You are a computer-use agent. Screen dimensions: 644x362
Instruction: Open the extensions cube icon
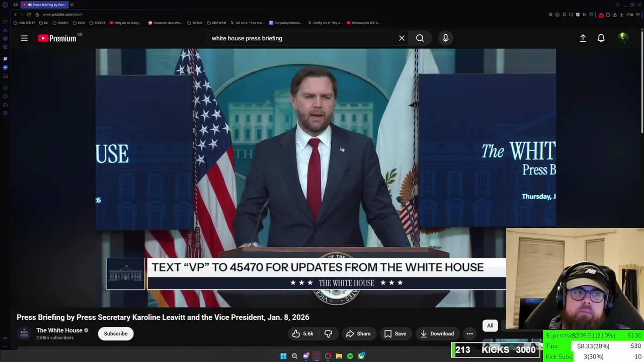[x=608, y=15]
